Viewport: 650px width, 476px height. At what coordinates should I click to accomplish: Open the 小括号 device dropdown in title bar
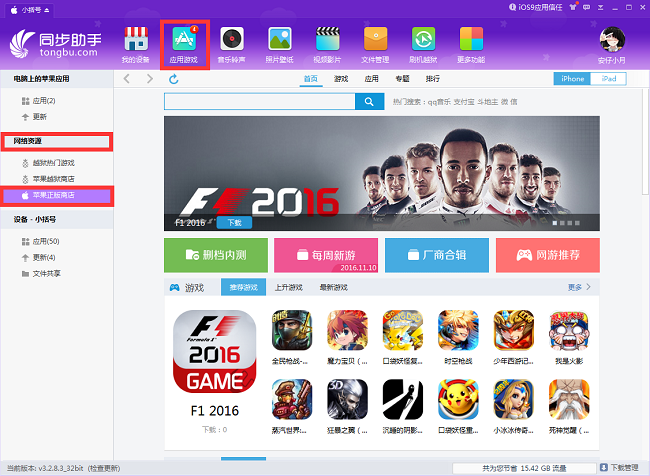30,10
